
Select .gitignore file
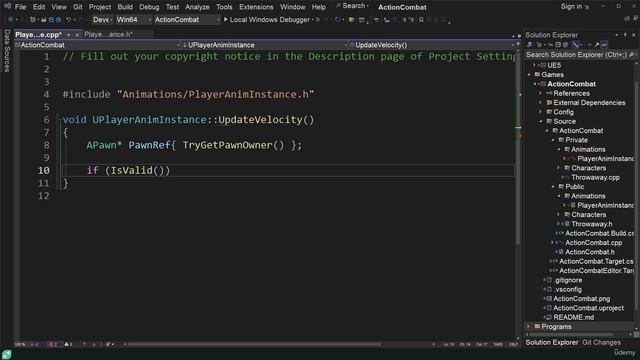click(568, 280)
